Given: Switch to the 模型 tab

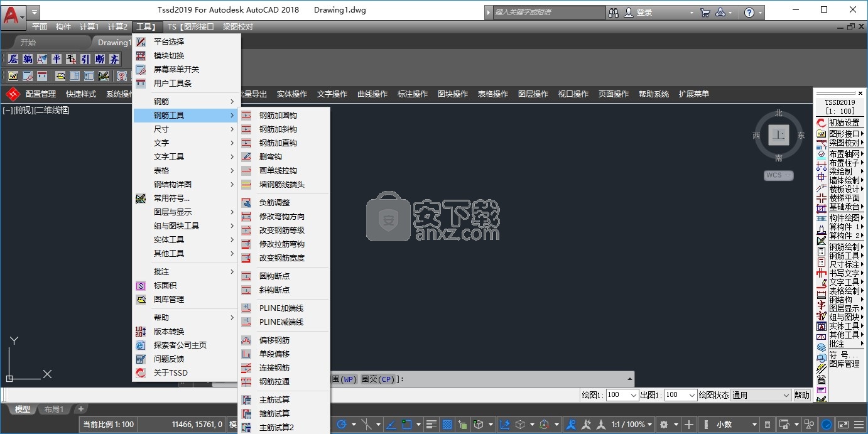Looking at the screenshot, I should pyautogui.click(x=22, y=409).
